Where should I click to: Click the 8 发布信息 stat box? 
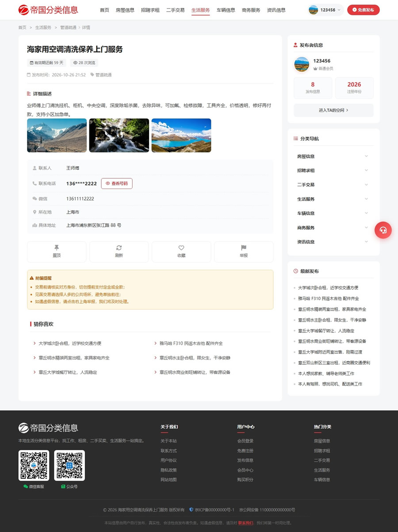point(313,88)
